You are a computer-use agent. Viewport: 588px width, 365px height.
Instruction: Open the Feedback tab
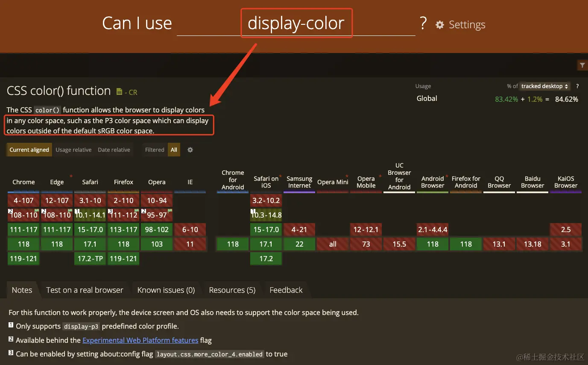pyautogui.click(x=286, y=290)
